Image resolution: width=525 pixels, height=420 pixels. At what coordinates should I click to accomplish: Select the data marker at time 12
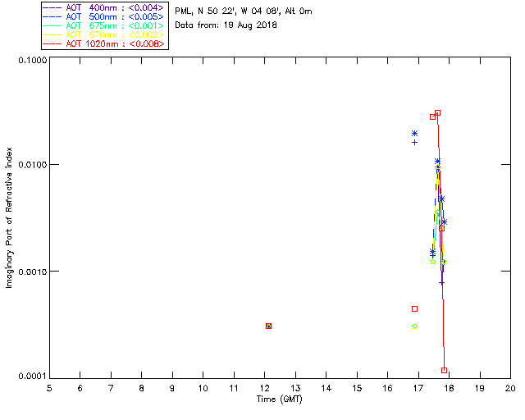[x=268, y=326]
